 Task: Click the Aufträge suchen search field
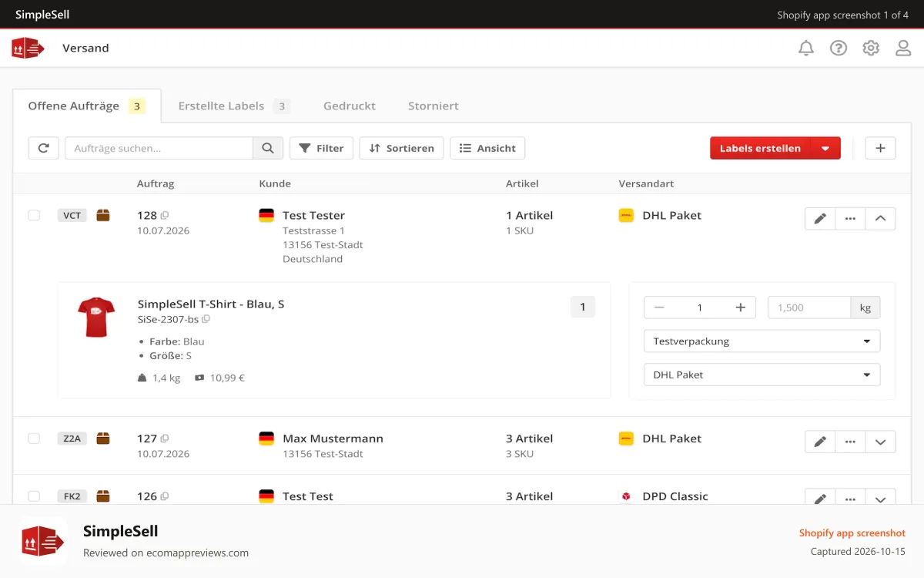(159, 148)
